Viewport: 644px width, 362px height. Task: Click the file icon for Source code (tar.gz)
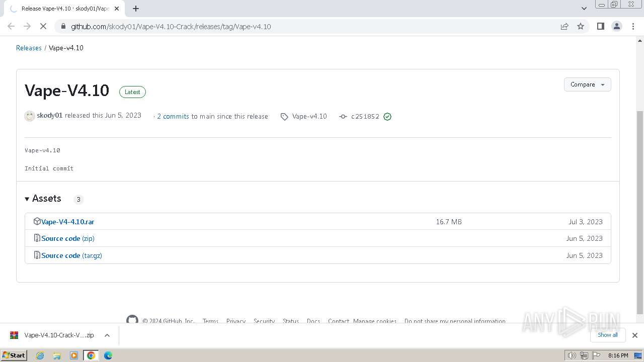pyautogui.click(x=37, y=255)
